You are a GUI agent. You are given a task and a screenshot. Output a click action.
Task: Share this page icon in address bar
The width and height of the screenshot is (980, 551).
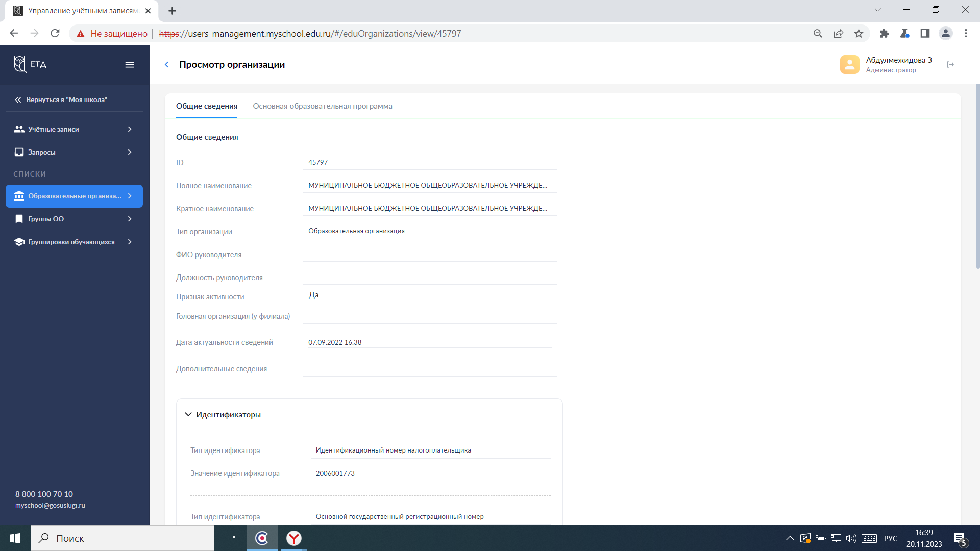(838, 33)
